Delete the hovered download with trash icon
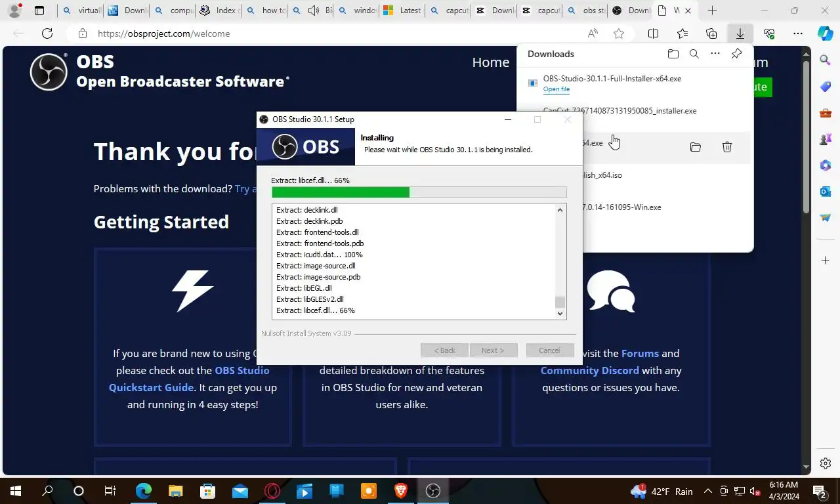This screenshot has width=840, height=504. (727, 147)
